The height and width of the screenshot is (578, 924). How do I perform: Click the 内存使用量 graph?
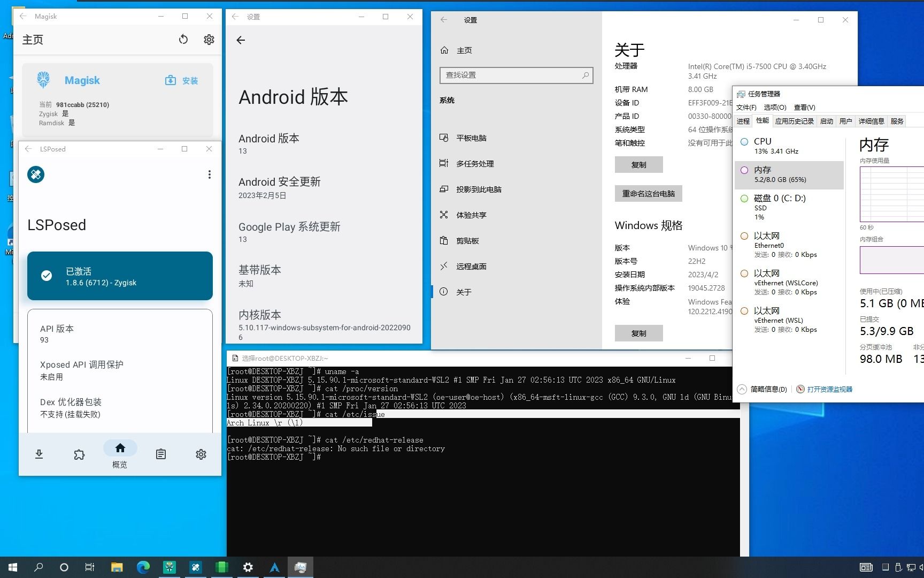[x=891, y=194]
